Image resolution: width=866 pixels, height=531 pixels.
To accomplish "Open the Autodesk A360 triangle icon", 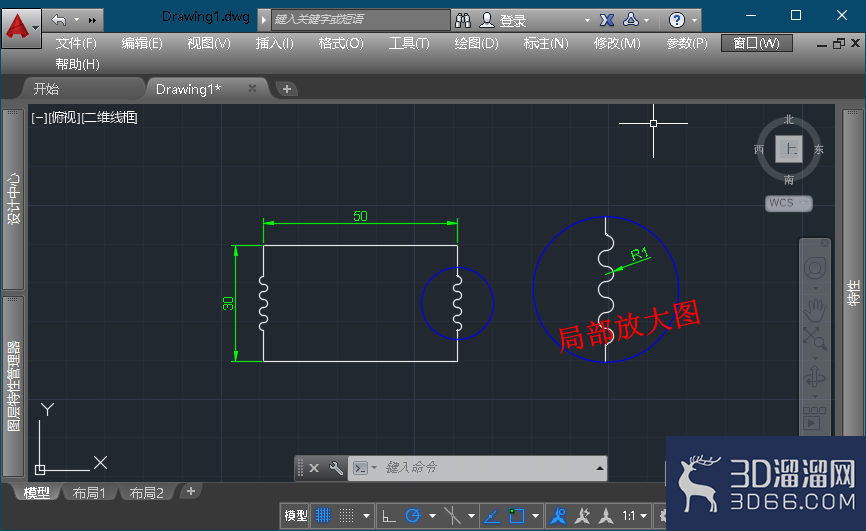I will pyautogui.click(x=631, y=20).
